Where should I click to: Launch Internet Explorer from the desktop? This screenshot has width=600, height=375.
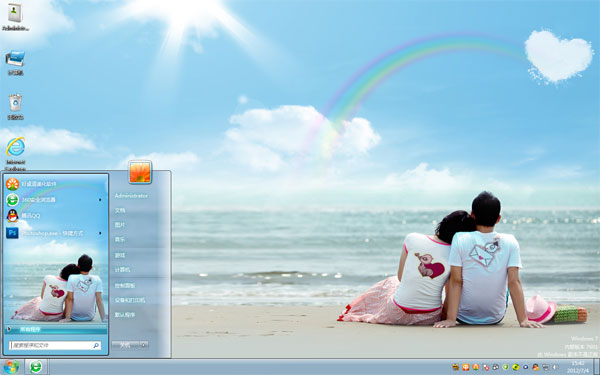pyautogui.click(x=15, y=153)
